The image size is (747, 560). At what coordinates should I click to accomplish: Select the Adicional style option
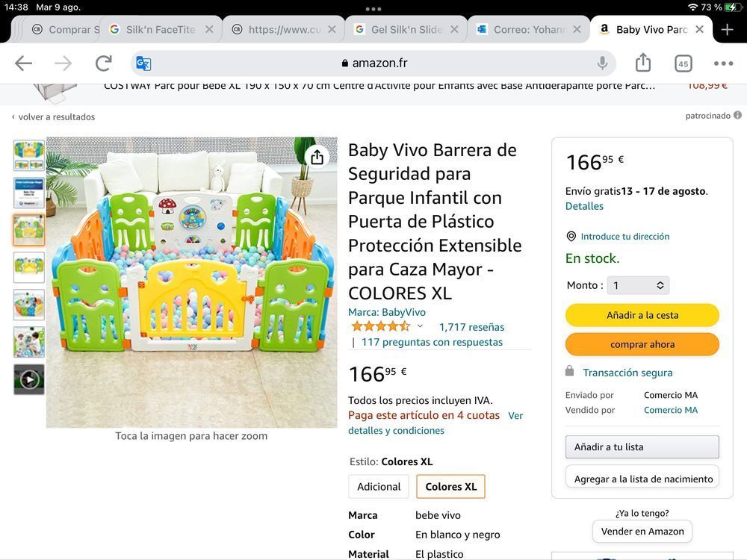379,487
